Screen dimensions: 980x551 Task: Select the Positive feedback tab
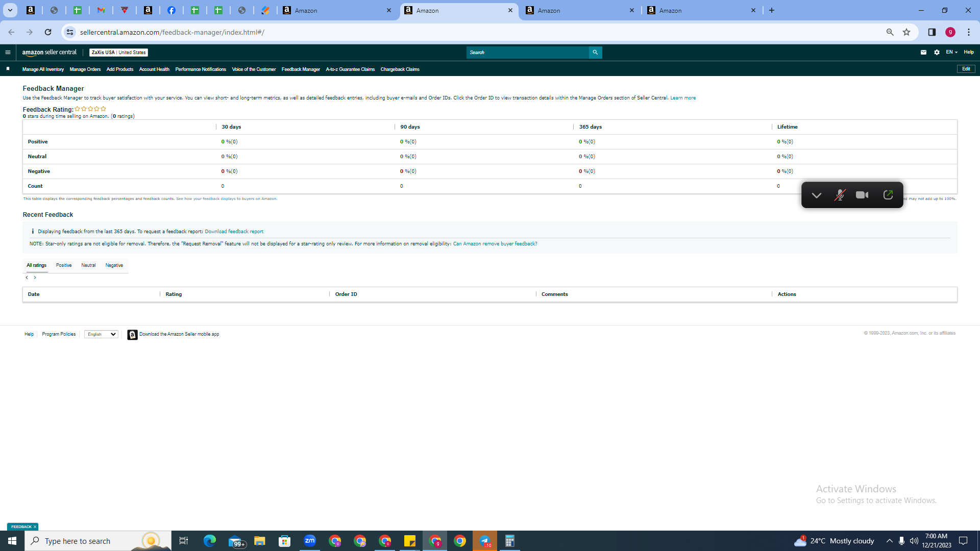[x=64, y=265]
